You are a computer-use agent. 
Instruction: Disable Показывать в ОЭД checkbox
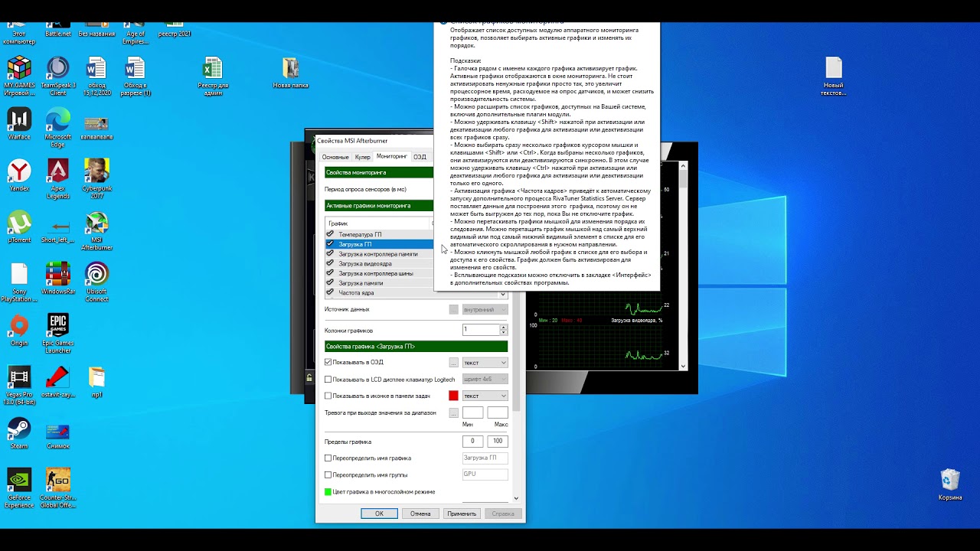328,362
